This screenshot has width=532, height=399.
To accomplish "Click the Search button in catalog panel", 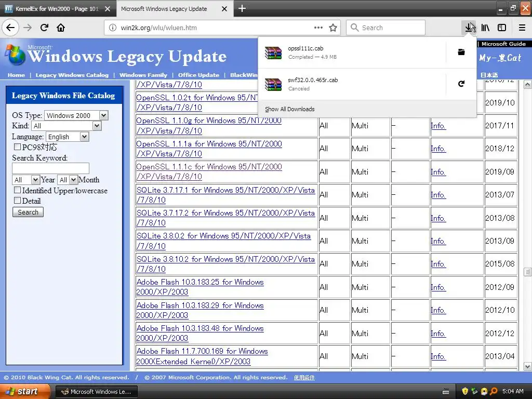I will coord(28,212).
